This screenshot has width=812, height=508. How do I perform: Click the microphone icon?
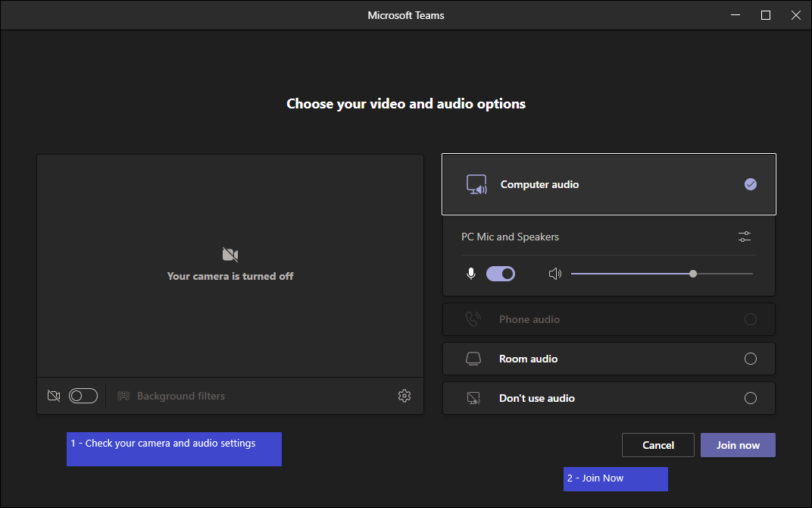470,274
